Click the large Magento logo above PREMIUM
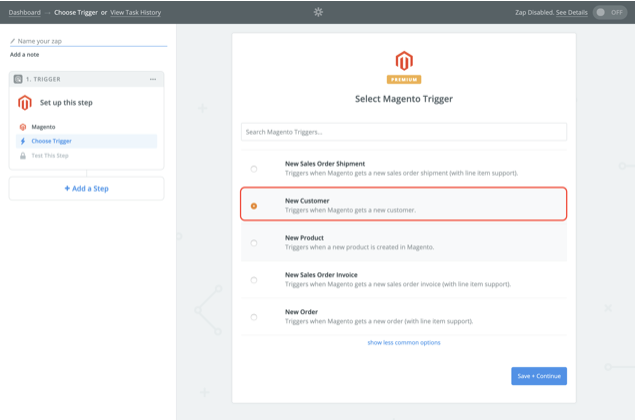The height and width of the screenshot is (420, 635). coord(404,61)
